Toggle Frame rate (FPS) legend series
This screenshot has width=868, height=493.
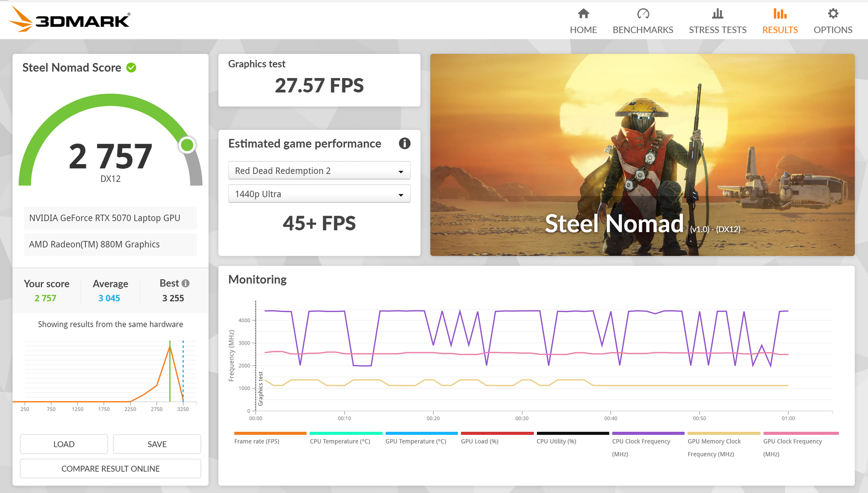256,441
